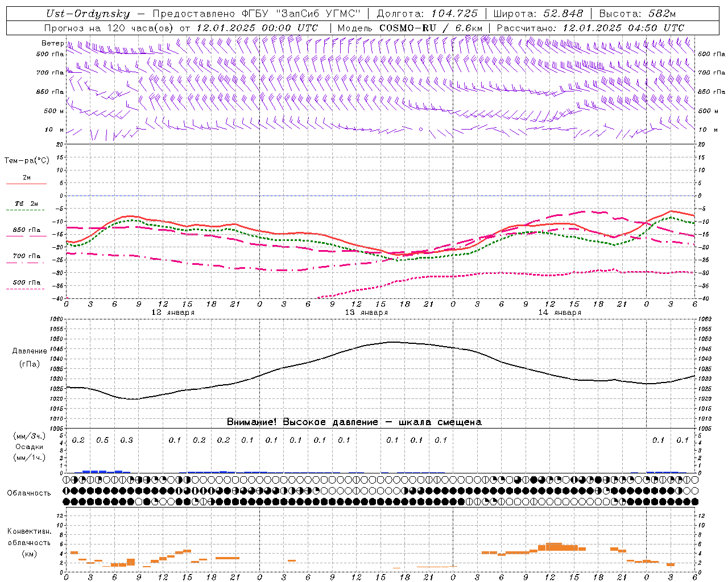Click the 12 января date label

(x=173, y=313)
